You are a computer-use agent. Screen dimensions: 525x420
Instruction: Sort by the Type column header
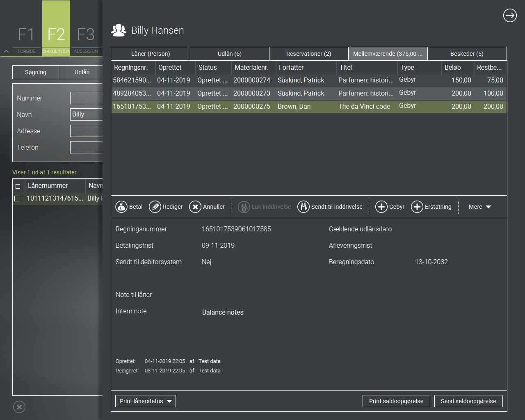420,67
